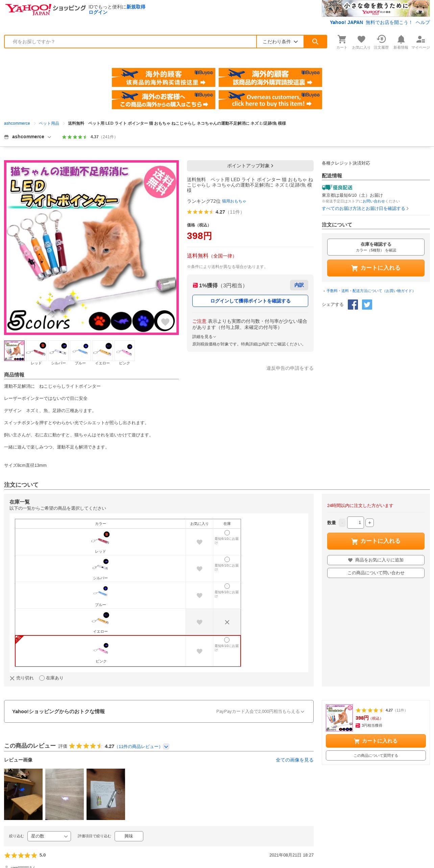The image size is (434, 868).
Task: Click the ashcommerce breadcrumb link
Action: (x=17, y=123)
